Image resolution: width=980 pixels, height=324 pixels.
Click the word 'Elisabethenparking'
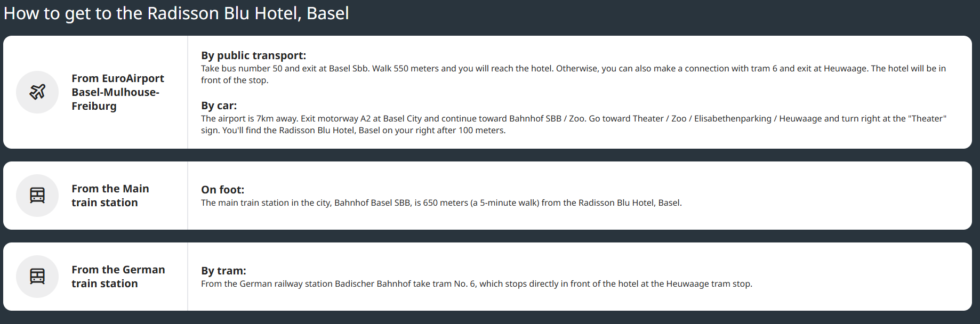click(733, 119)
